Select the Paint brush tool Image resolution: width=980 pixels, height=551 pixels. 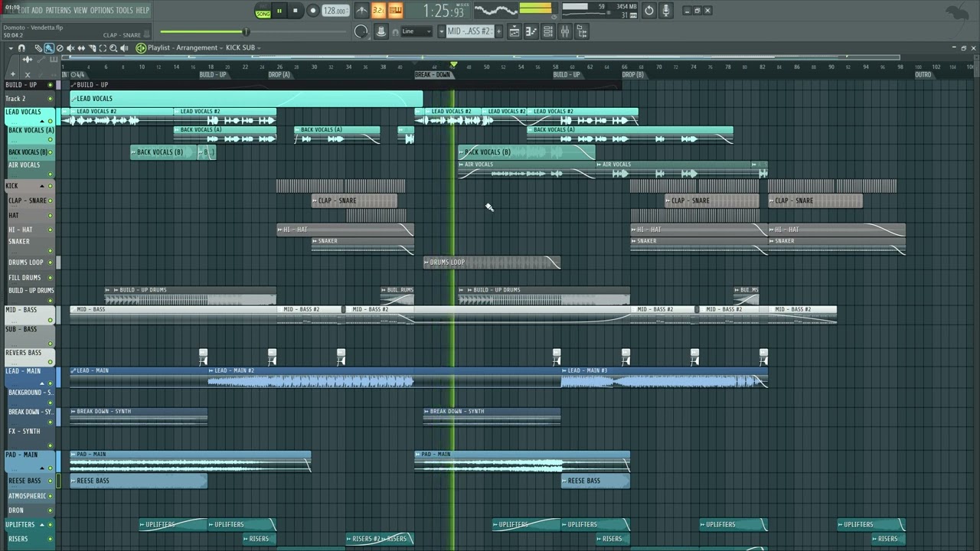(49, 48)
